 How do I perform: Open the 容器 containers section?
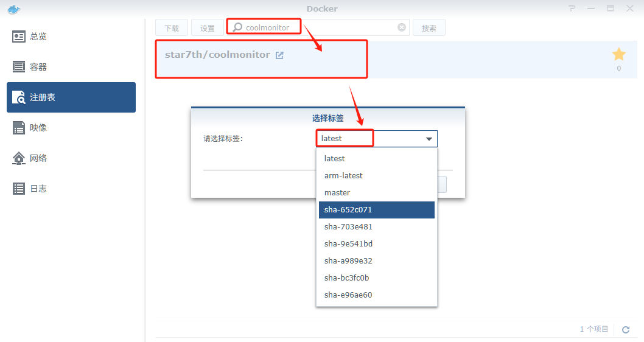tap(71, 67)
